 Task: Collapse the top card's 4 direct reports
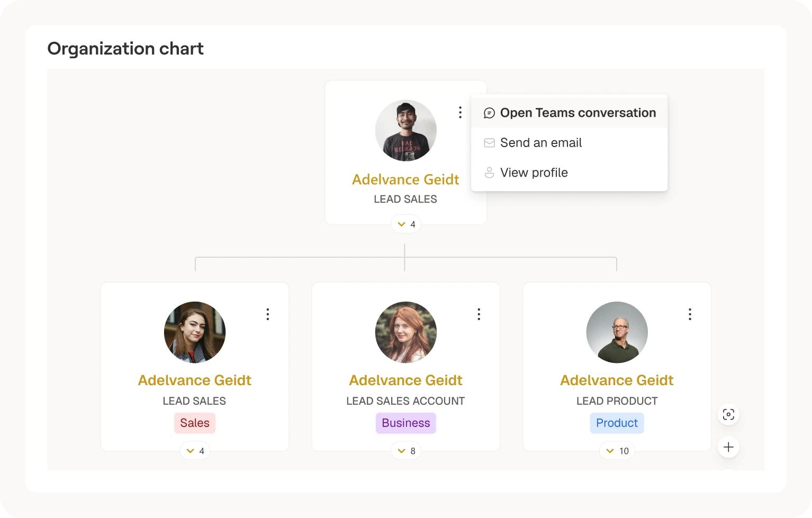[406, 224]
